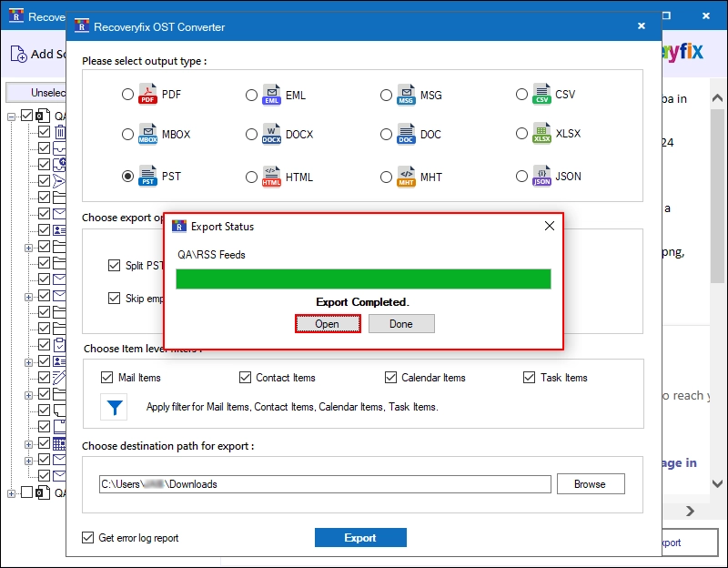Click the HTML file format icon
728x568 pixels.
point(271,177)
